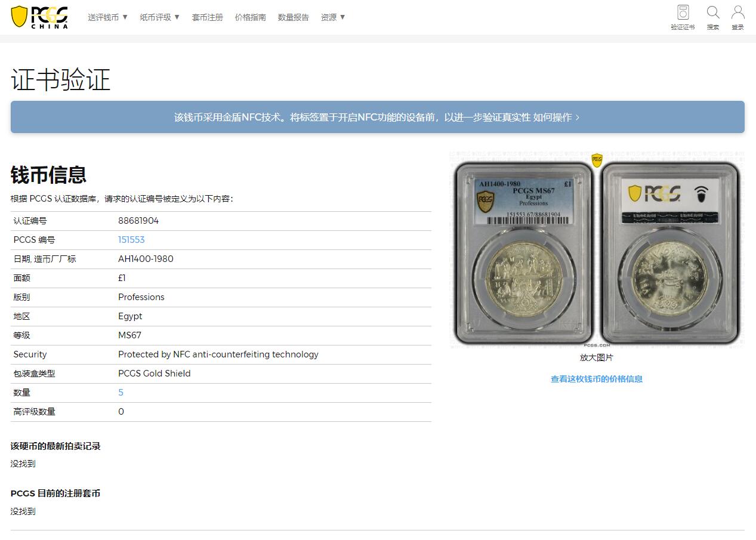Image resolution: width=756 pixels, height=540 pixels.
Task: Click the population count link 5
Action: (121, 393)
